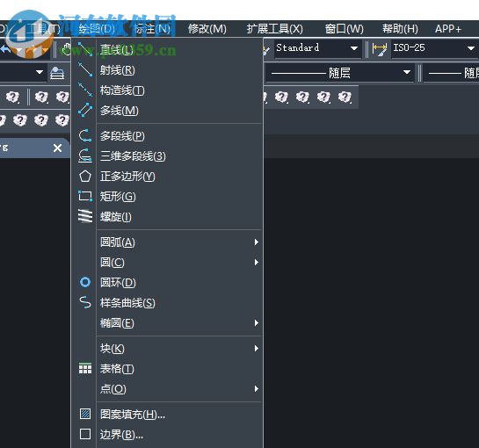Click the construction line icon beside 构造线
The height and width of the screenshot is (448, 479).
[x=85, y=90]
